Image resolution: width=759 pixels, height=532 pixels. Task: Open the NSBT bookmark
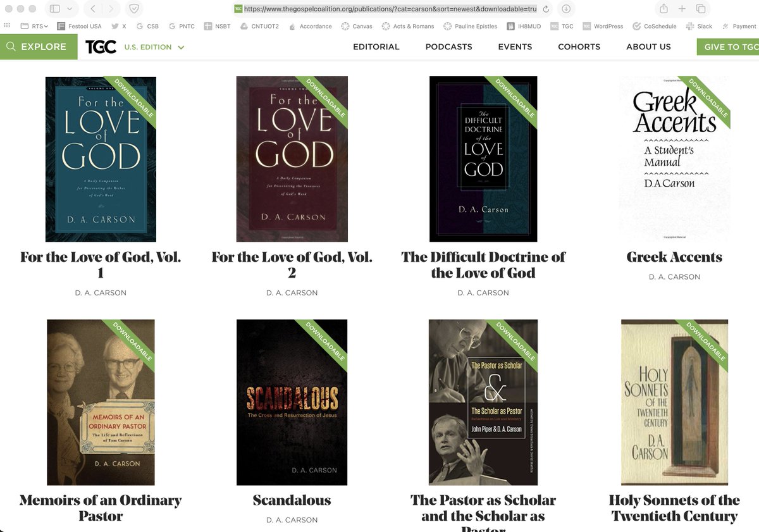click(x=218, y=26)
